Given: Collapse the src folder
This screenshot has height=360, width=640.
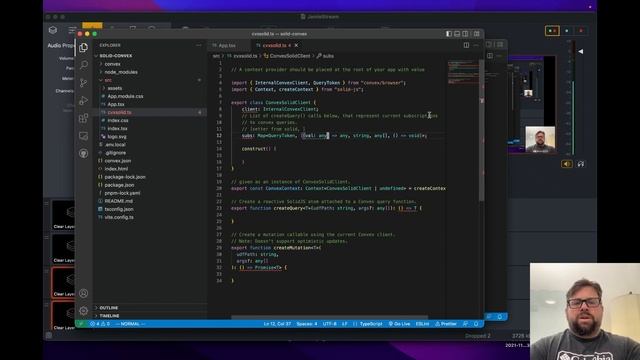Looking at the screenshot, I should (x=108, y=80).
